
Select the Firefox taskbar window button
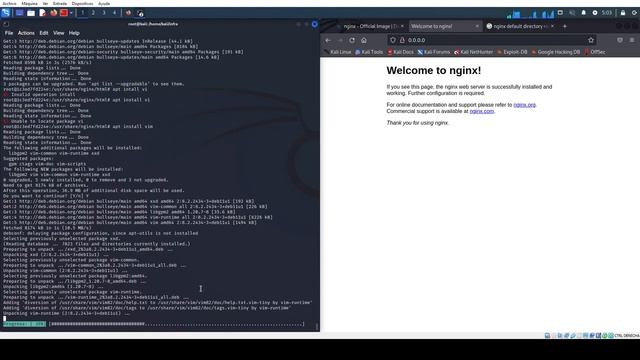[128, 13]
